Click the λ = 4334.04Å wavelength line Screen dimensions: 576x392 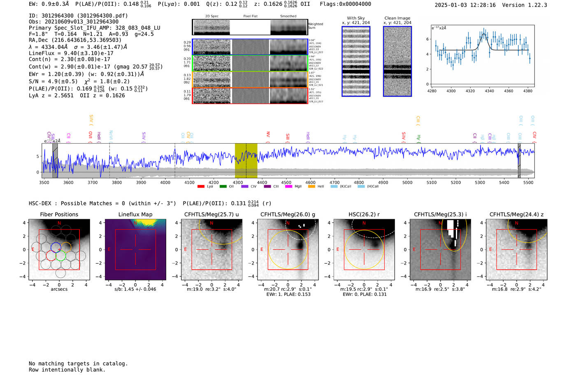click(78, 47)
